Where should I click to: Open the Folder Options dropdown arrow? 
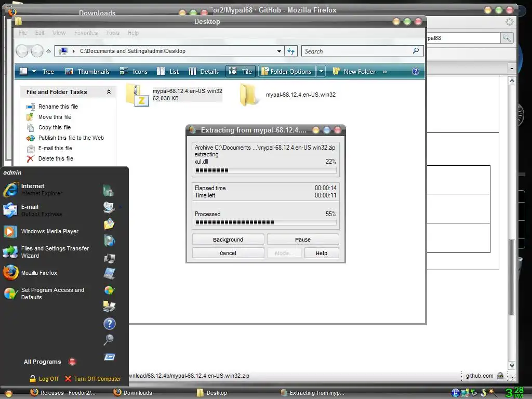coord(321,72)
